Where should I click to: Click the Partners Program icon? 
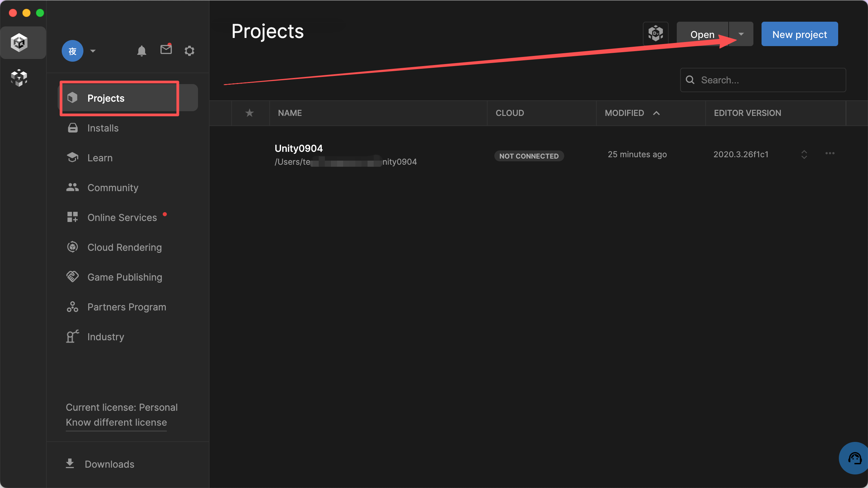pyautogui.click(x=73, y=307)
